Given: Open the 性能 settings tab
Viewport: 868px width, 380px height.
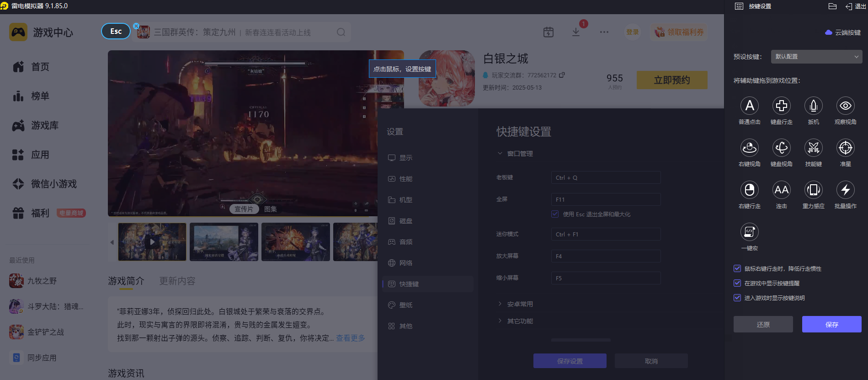Looking at the screenshot, I should (x=428, y=179).
